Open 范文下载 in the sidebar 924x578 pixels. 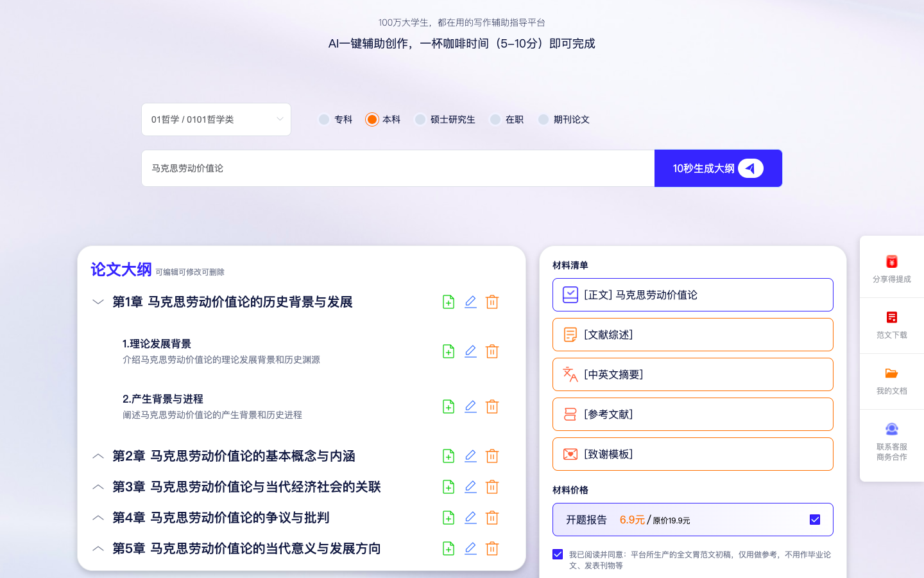891,324
